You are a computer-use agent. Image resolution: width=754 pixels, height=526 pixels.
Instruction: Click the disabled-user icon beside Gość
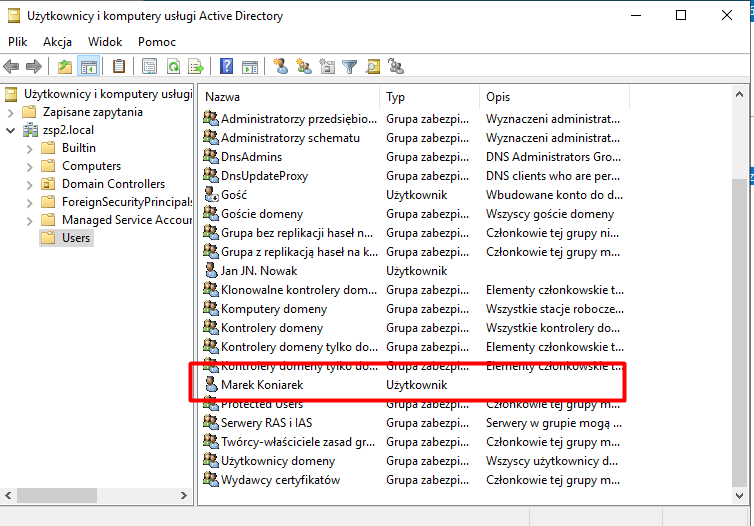[x=211, y=194]
